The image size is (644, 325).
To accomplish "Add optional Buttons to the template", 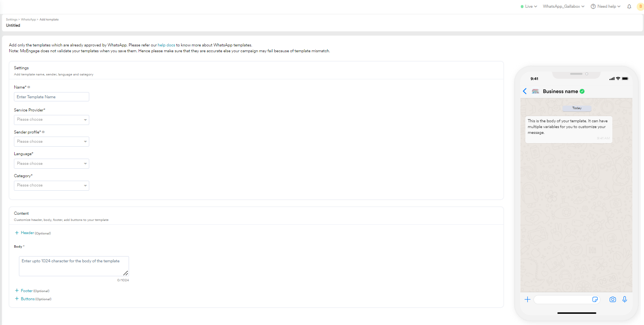I will tap(27, 299).
